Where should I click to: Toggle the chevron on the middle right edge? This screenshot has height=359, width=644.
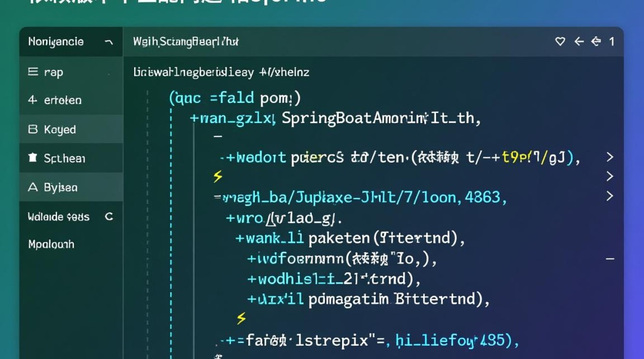pyautogui.click(x=610, y=177)
